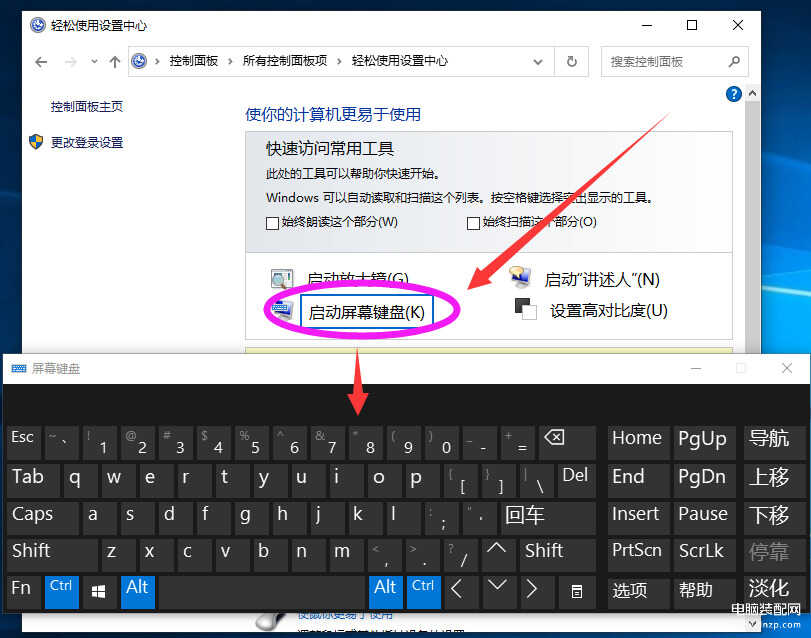Tap the left arrow key

click(x=461, y=593)
